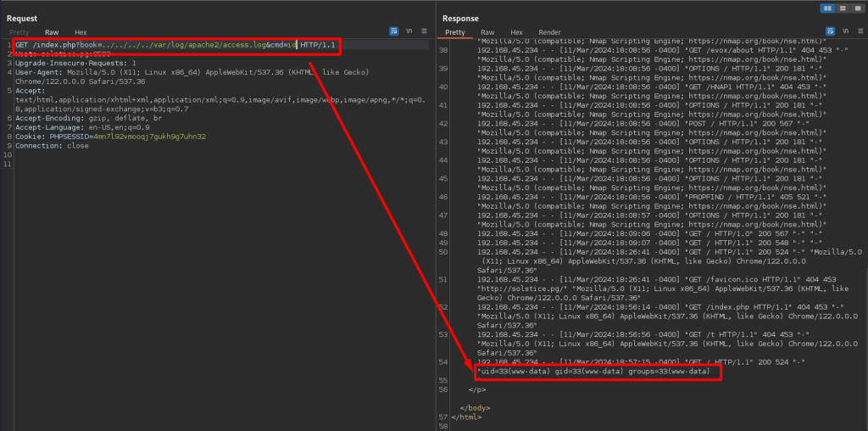The height and width of the screenshot is (431, 868).
Task: Open Request panel hamburger options menu
Action: tap(423, 31)
